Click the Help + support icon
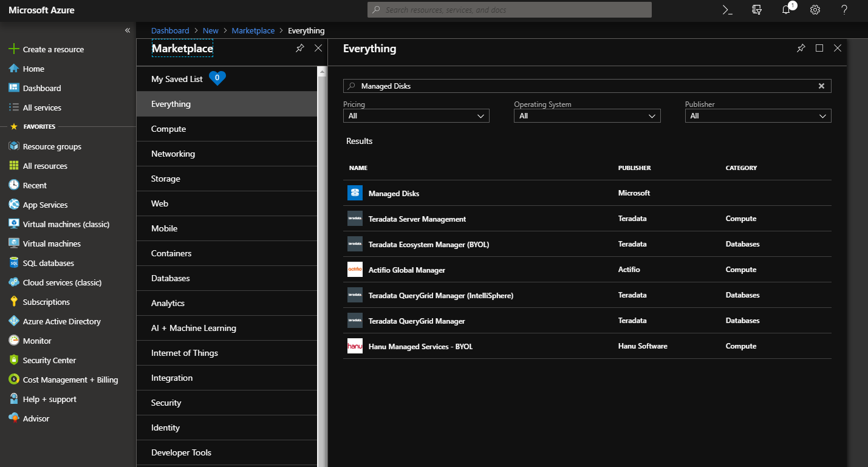This screenshot has height=467, width=868. pos(14,399)
